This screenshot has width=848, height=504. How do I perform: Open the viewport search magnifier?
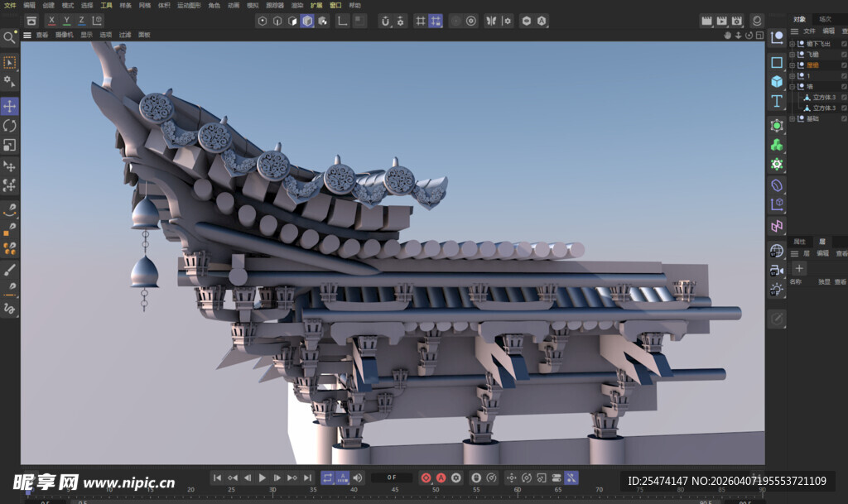tap(9, 37)
